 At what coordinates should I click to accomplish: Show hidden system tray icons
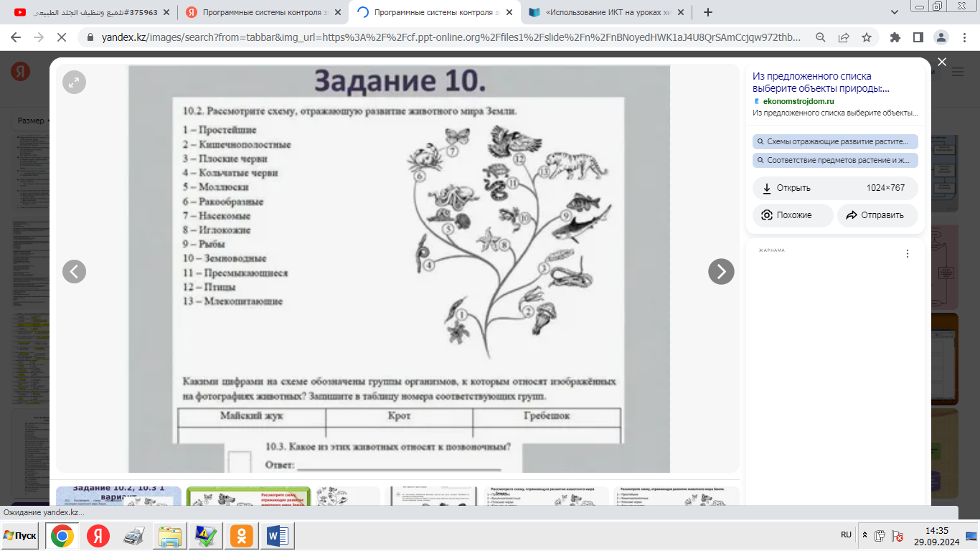(x=864, y=535)
